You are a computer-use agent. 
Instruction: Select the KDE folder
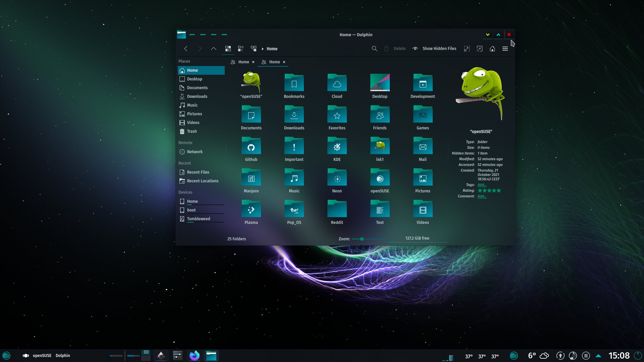pos(337,149)
